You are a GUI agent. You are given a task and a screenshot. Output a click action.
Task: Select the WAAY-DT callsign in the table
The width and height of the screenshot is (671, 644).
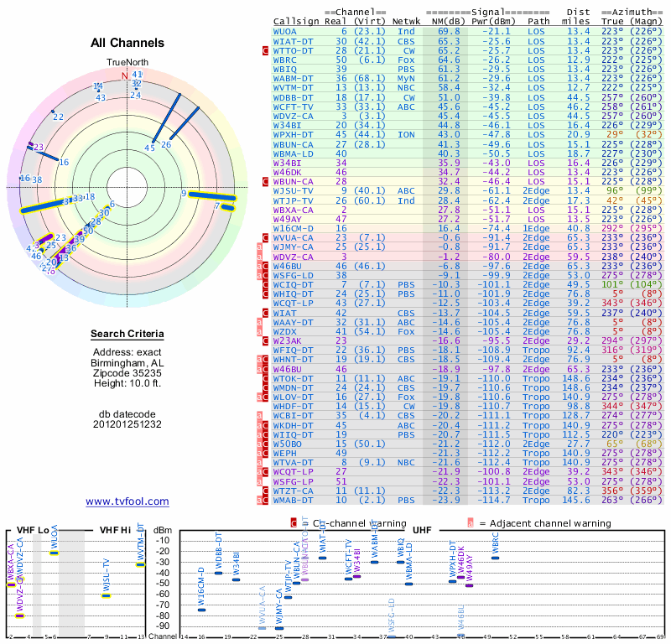pos(294,323)
